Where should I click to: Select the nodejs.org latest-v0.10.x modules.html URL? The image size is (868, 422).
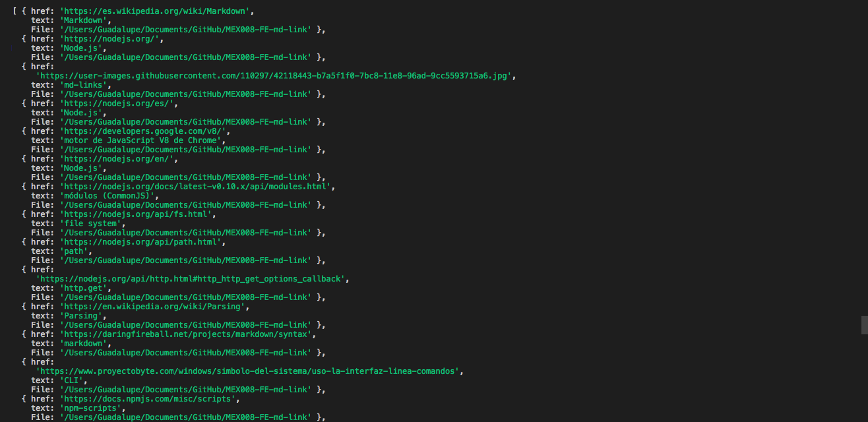[x=195, y=187]
